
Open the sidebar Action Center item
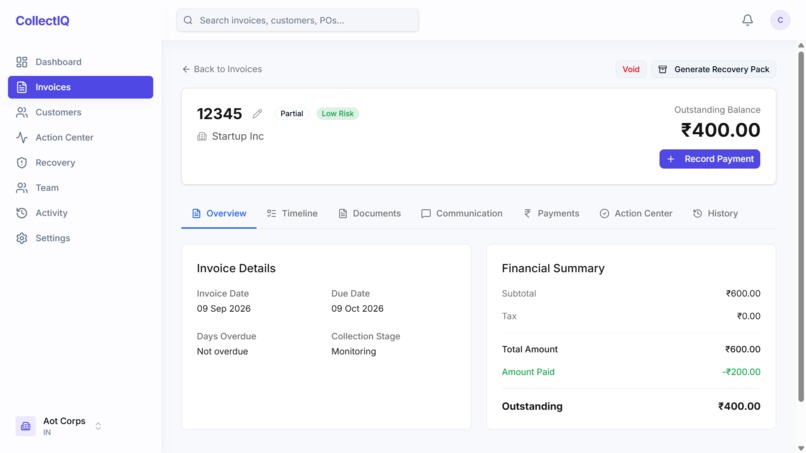[80, 137]
